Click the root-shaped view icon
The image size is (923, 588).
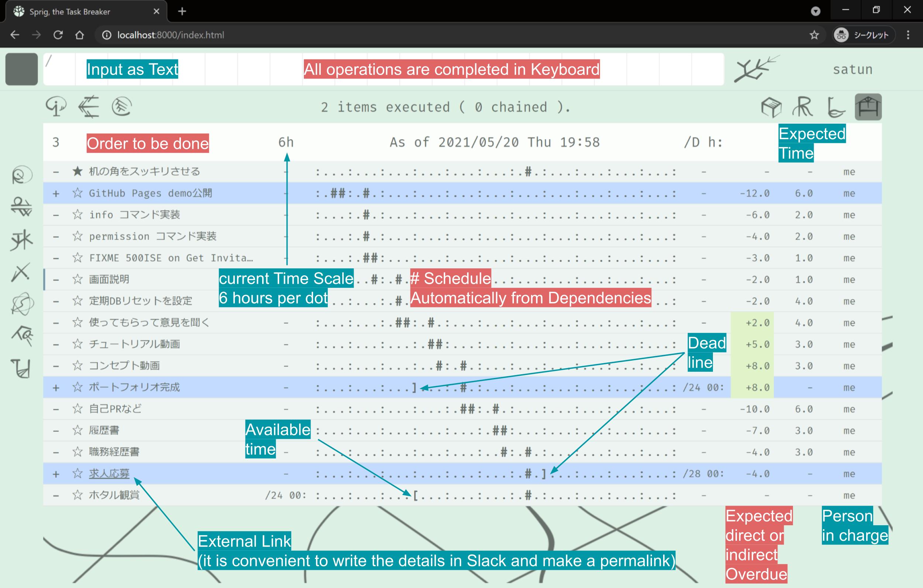click(x=803, y=107)
